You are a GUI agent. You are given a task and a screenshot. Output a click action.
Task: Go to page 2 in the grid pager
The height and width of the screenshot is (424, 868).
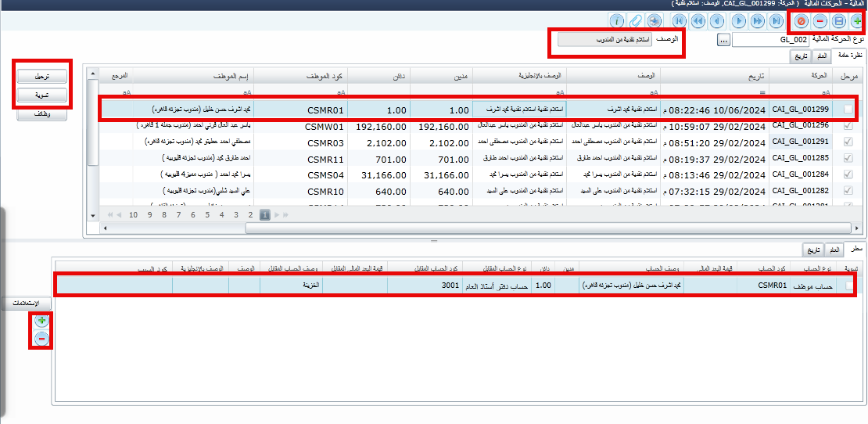tap(250, 214)
